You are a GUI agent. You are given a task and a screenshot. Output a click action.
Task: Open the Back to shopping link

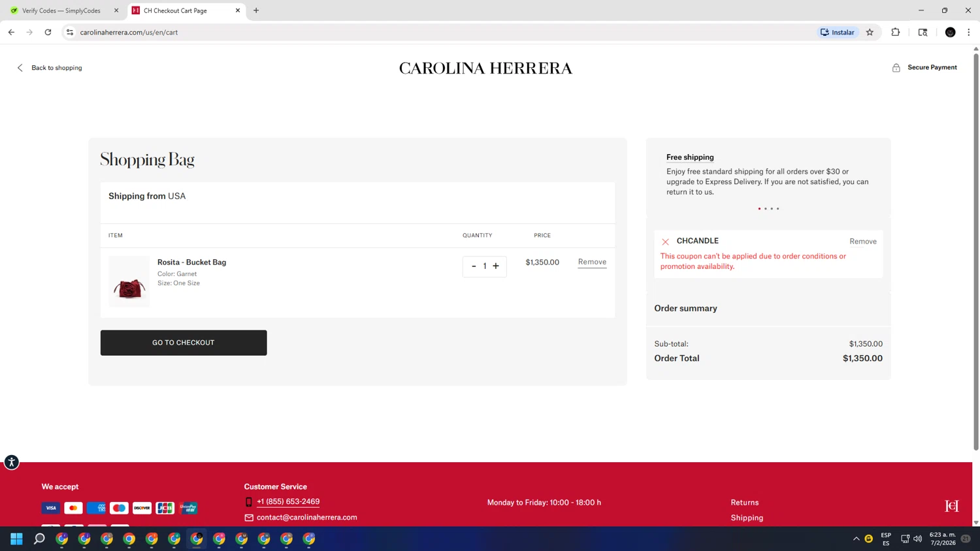pos(57,68)
